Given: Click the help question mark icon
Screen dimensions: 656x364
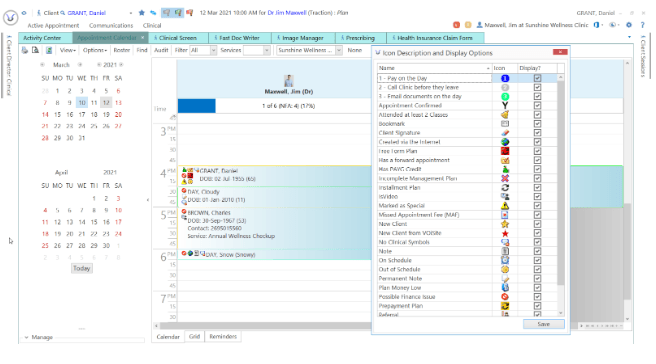Looking at the screenshot, I should (x=642, y=25).
